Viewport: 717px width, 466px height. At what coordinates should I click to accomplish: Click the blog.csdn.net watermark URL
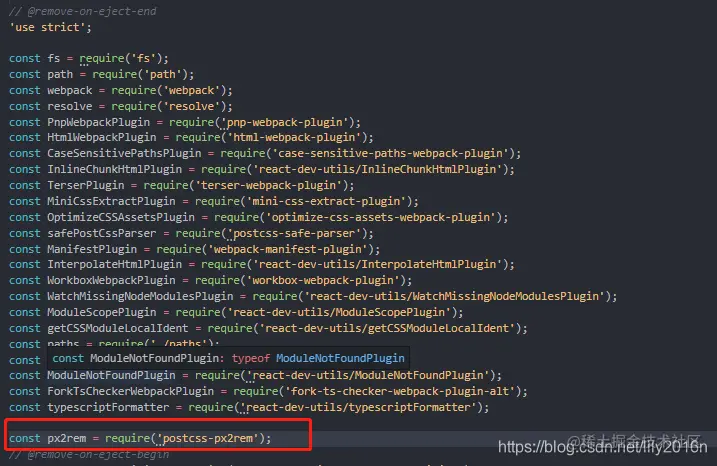(x=602, y=447)
